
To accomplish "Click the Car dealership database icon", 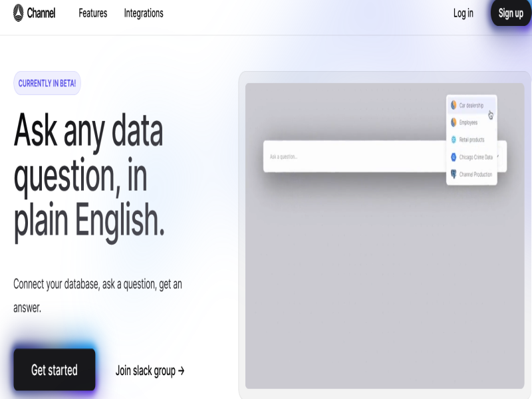I will [x=454, y=105].
